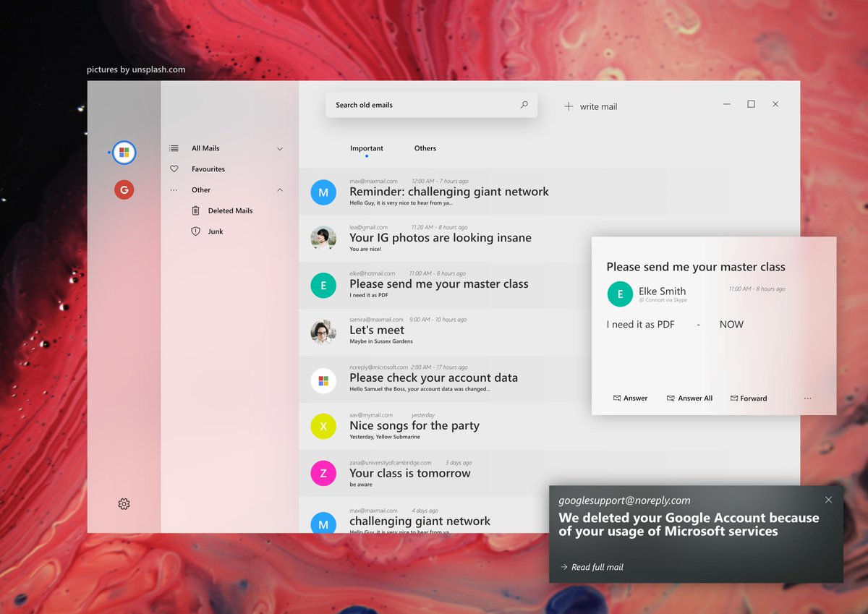Click the search magnifier icon
This screenshot has width=868, height=614.
pos(524,104)
